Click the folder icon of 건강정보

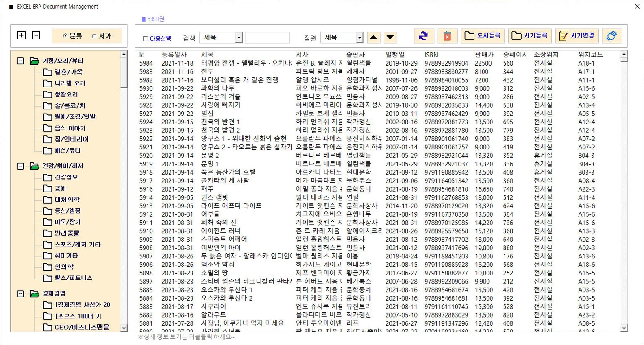tap(48, 177)
